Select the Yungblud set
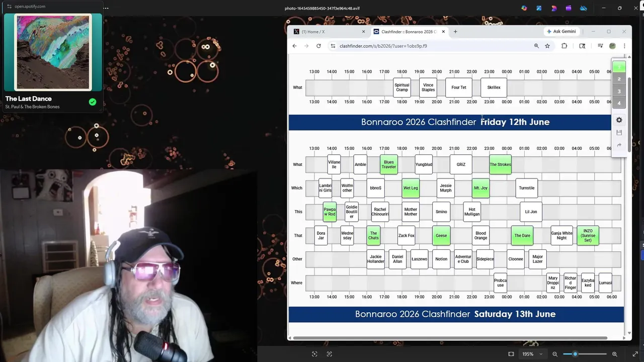 tap(424, 164)
